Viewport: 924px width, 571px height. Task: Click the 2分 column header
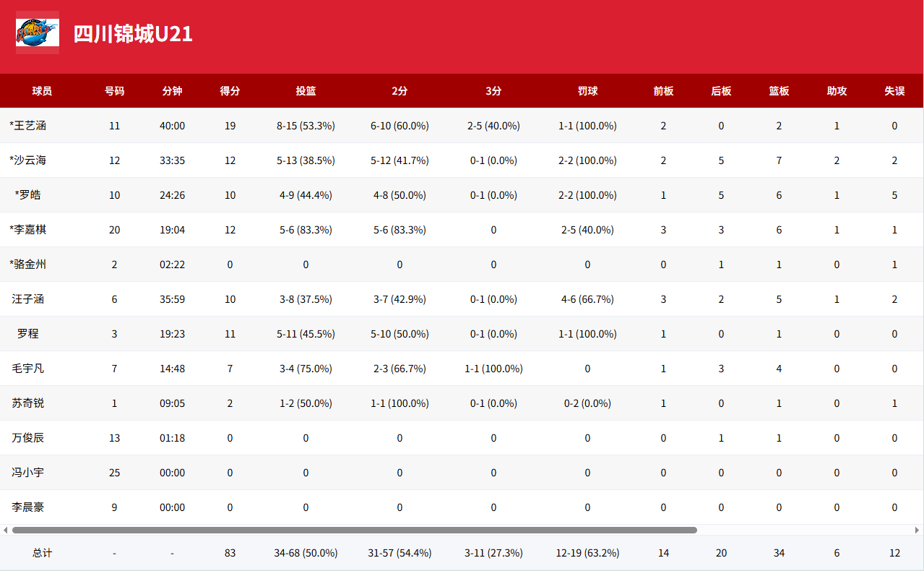click(x=400, y=91)
